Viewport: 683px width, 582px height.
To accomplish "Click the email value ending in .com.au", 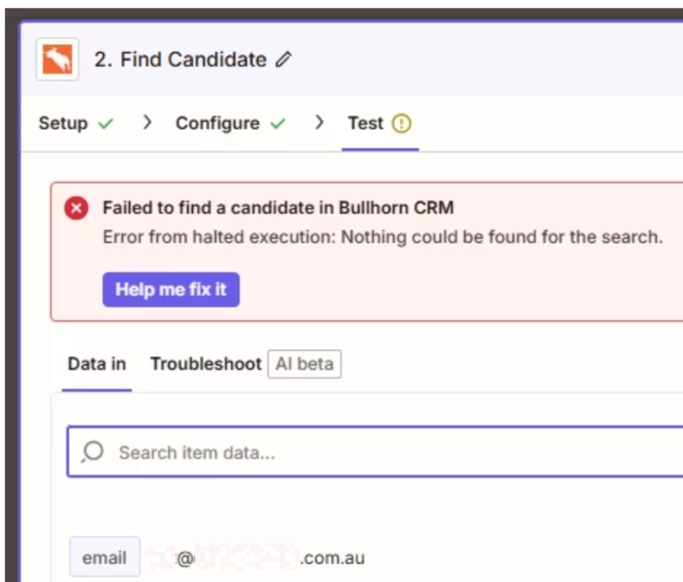I will point(270,557).
